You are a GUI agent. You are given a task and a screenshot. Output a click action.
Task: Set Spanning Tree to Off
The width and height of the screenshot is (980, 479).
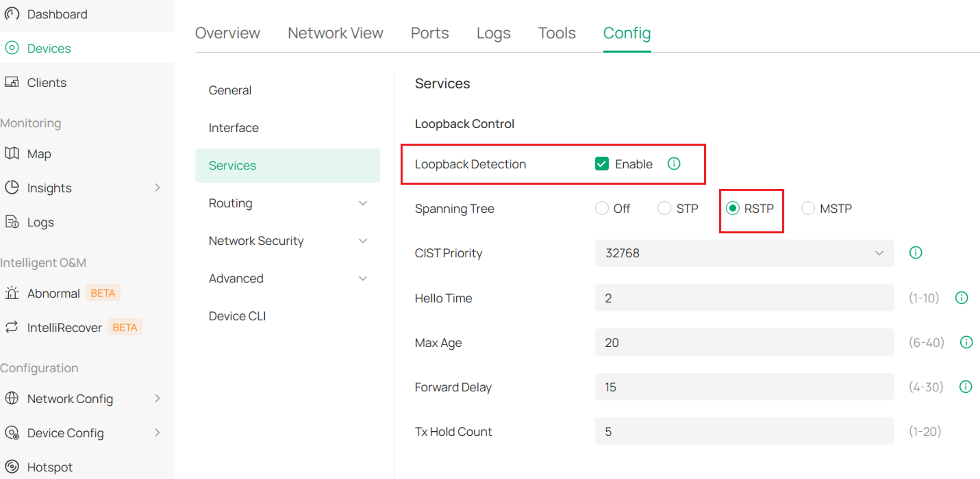602,208
